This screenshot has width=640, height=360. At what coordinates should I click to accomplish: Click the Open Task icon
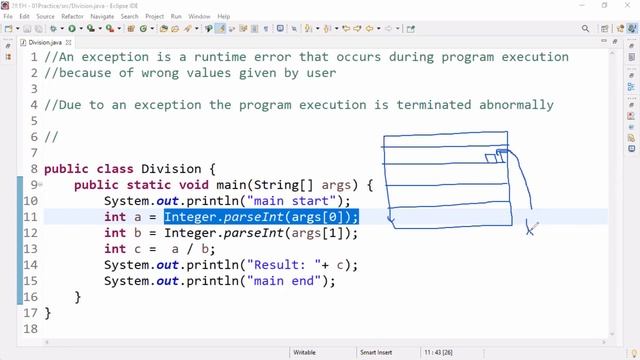pos(175,29)
